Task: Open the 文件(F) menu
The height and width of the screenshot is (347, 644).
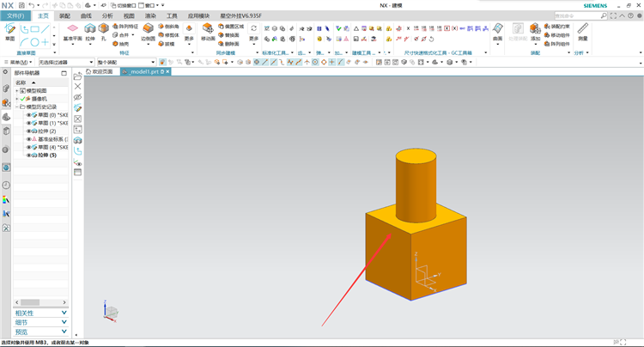Action: pyautogui.click(x=15, y=15)
